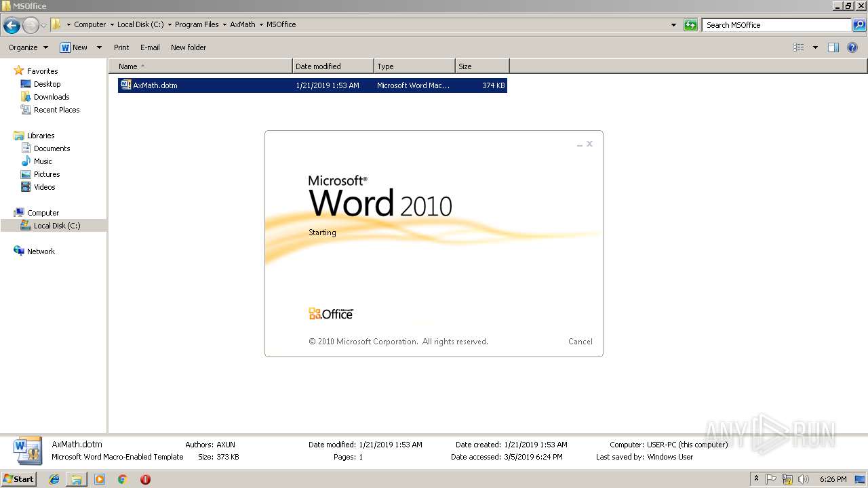Open recent pages dropdown next to Forward

(x=44, y=26)
